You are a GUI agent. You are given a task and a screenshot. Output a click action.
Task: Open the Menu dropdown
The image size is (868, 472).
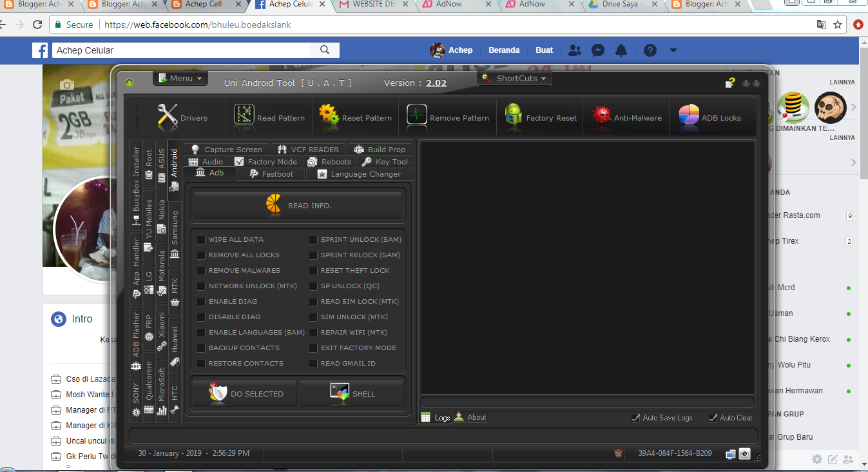click(x=180, y=79)
